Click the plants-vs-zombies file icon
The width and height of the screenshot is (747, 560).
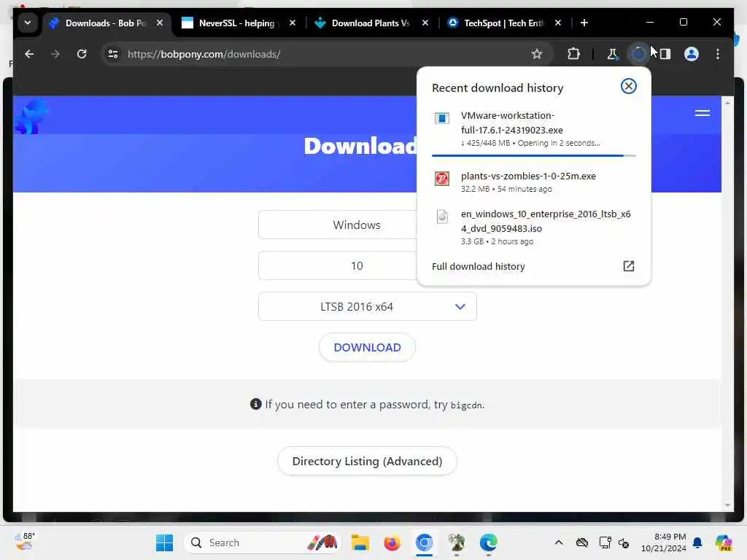tap(441, 179)
